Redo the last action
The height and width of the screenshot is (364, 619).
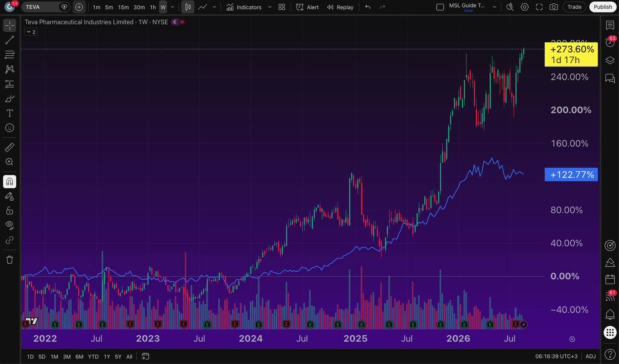(382, 7)
